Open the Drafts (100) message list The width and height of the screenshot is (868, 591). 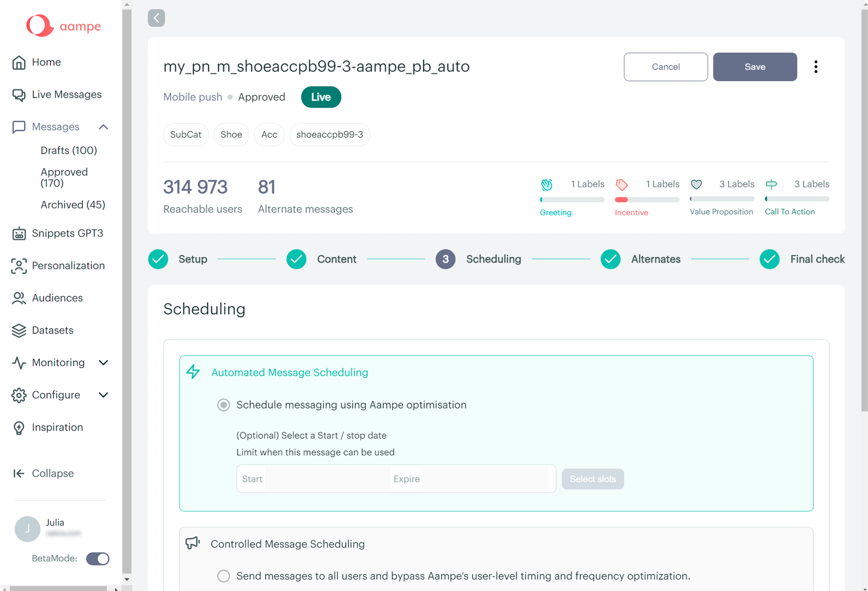[69, 150]
